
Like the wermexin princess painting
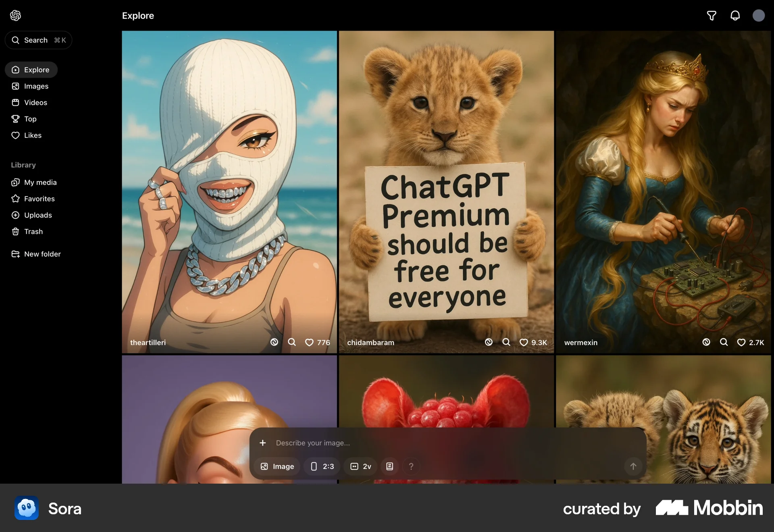[x=741, y=343]
